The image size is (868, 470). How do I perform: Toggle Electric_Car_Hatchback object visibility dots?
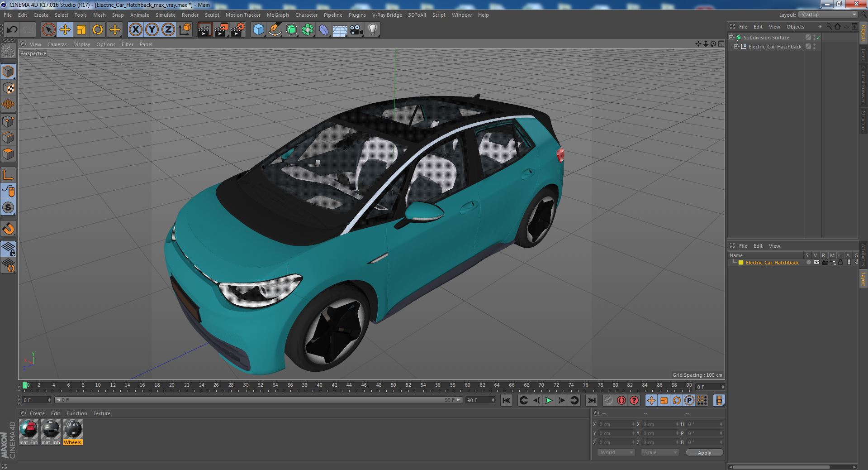814,47
